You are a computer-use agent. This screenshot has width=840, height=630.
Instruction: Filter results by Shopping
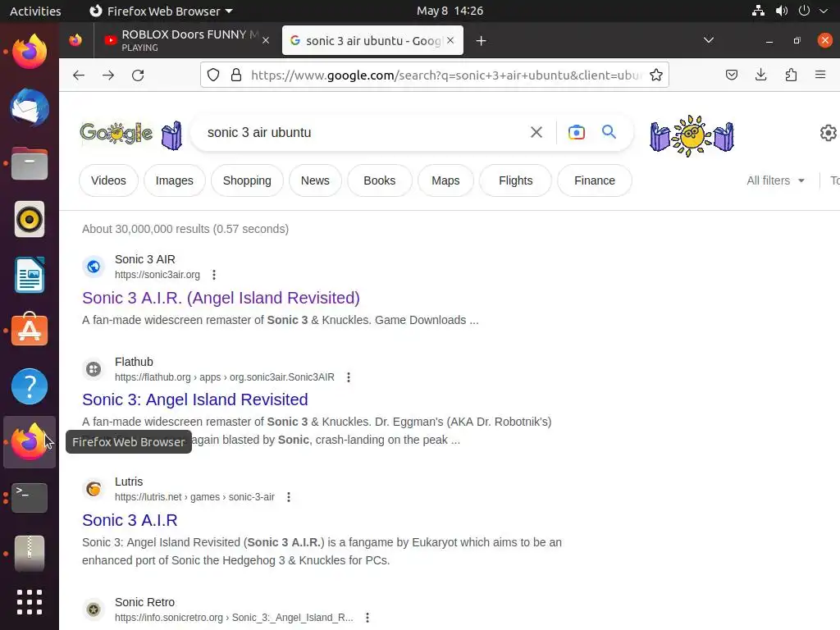[247, 180]
